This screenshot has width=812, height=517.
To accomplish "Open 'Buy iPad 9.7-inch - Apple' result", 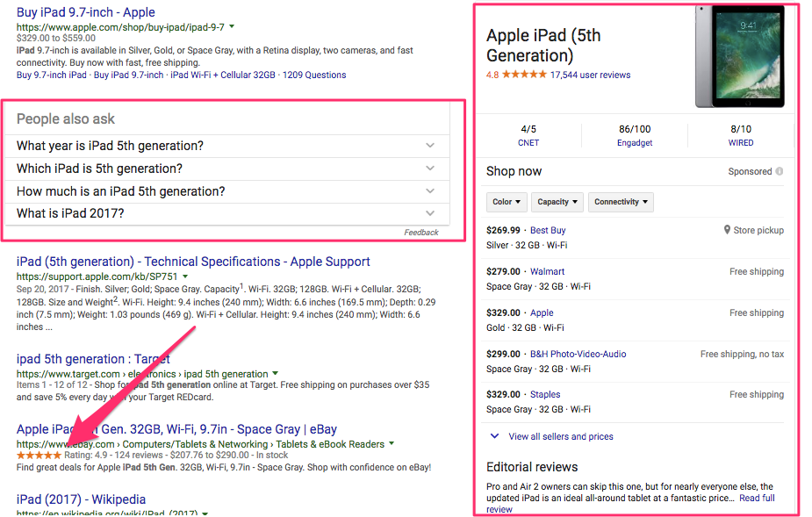I will (x=85, y=12).
